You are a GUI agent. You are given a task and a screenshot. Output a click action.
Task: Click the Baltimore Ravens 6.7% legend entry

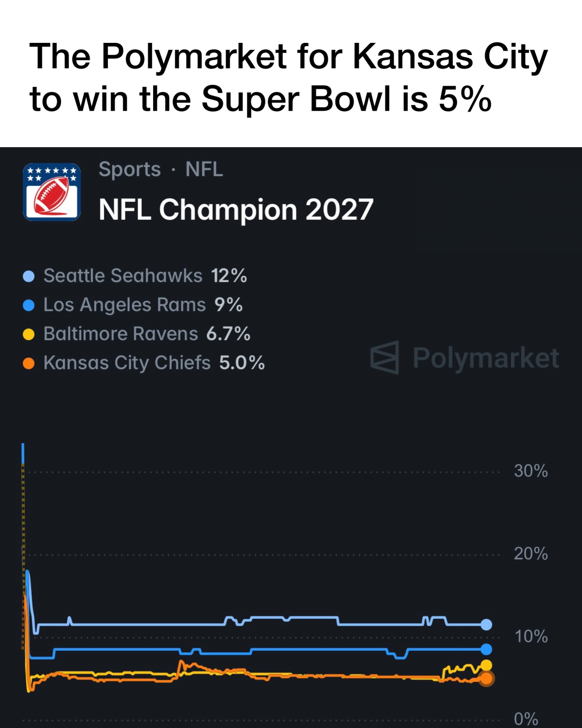pos(147,334)
